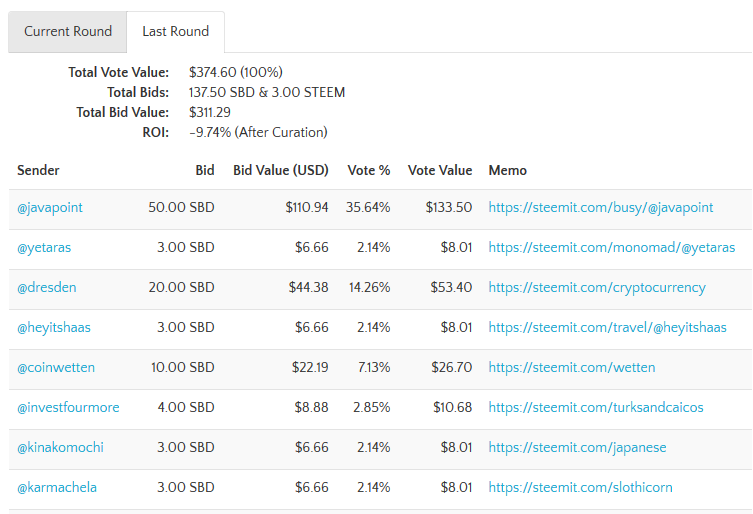Click the steemit.com/slothicorn memo link
Image resolution: width=753 pixels, height=514 pixels.
pos(580,488)
